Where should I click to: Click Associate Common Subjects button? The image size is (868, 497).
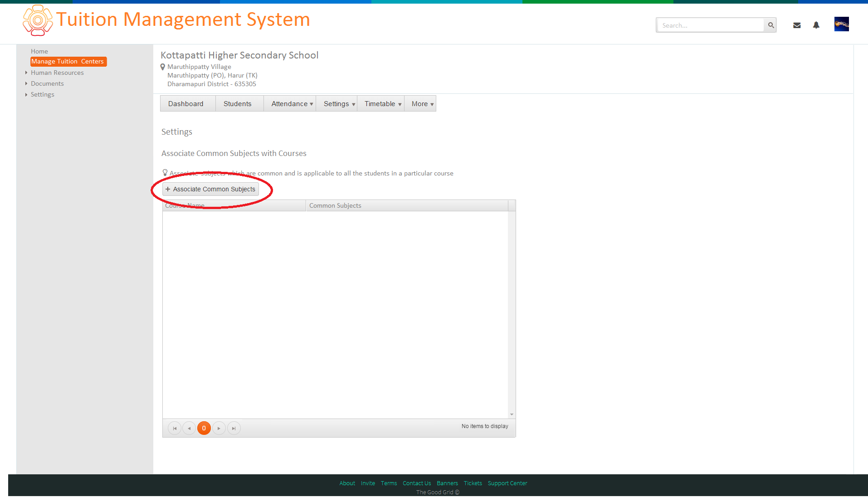pyautogui.click(x=211, y=189)
